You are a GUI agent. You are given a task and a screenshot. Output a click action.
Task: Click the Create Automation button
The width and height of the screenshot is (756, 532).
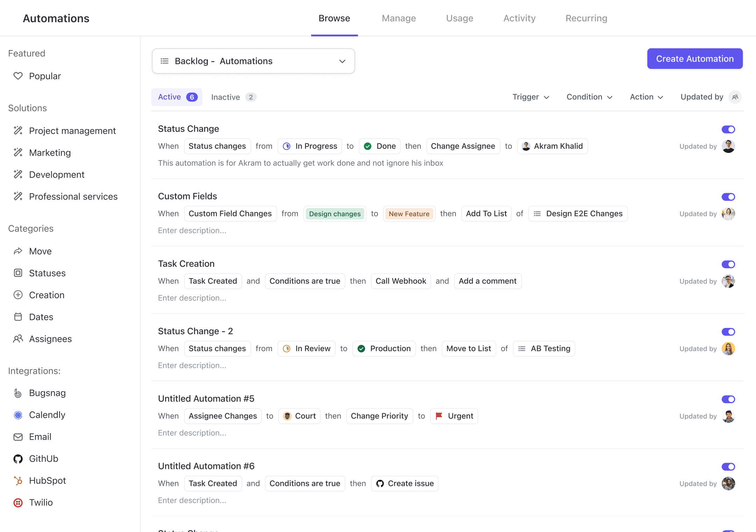694,59
